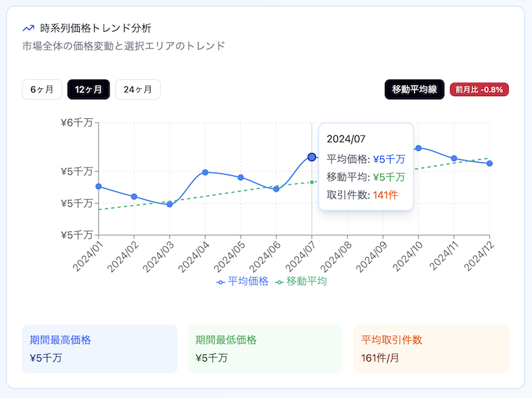Click the 2024/07 tooltip popup
Image resolution: width=532 pixels, height=398 pixels.
pyautogui.click(x=365, y=166)
